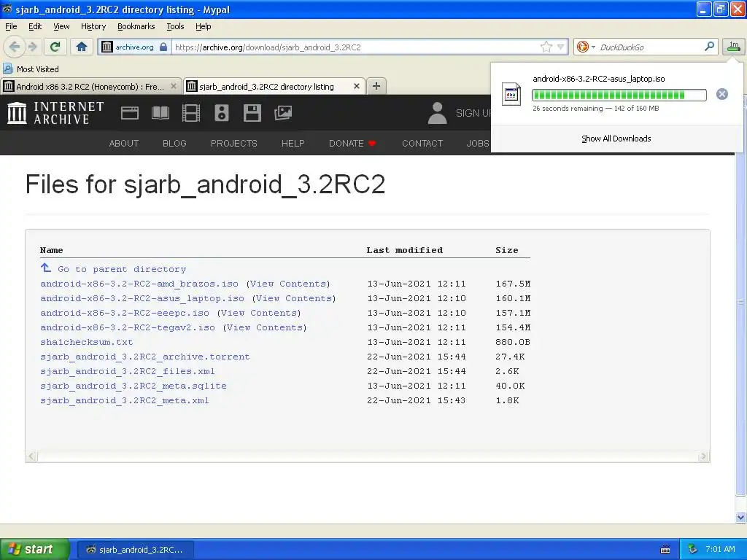Open the Windows Start button

tap(34, 549)
